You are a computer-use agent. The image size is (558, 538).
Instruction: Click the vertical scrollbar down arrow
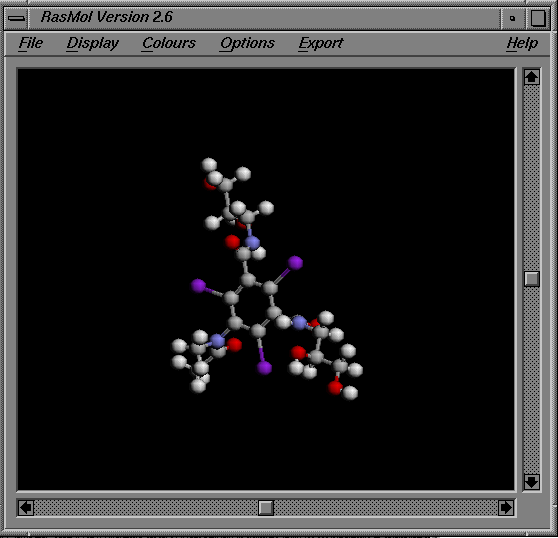tap(532, 482)
